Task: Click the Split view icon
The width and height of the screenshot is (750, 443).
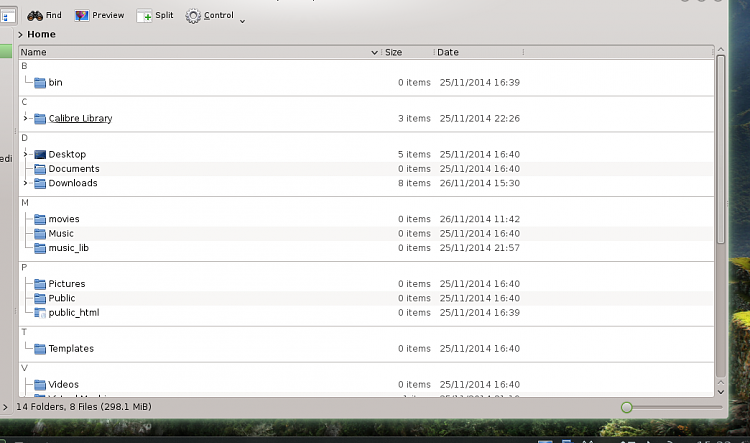Action: pyautogui.click(x=144, y=16)
